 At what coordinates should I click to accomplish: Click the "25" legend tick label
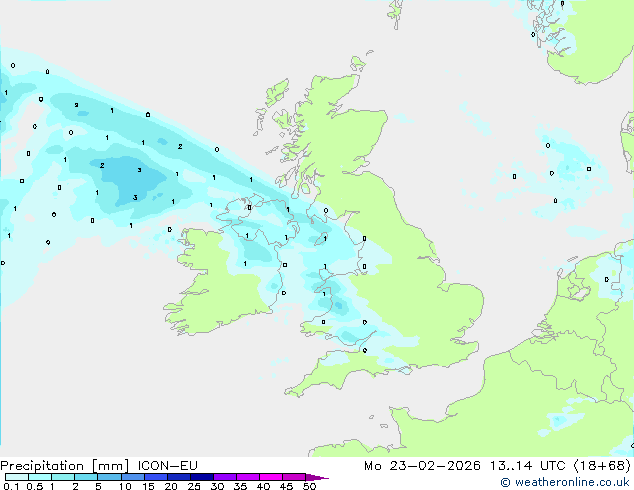[194, 486]
